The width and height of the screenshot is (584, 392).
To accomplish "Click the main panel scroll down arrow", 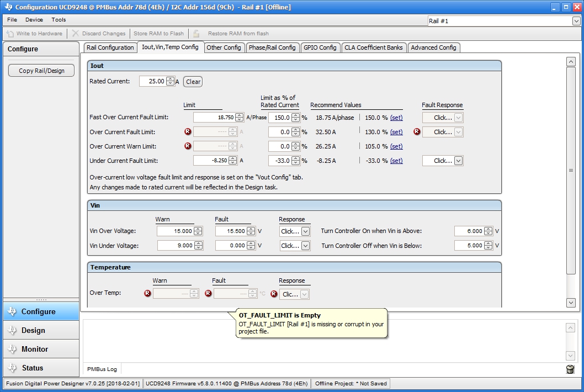I will tap(571, 303).
